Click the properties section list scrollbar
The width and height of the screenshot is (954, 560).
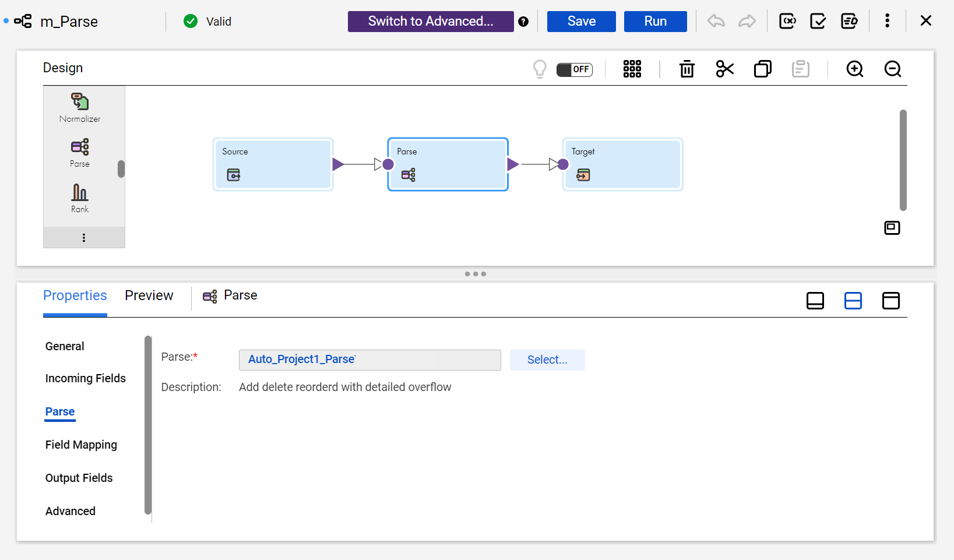click(148, 425)
